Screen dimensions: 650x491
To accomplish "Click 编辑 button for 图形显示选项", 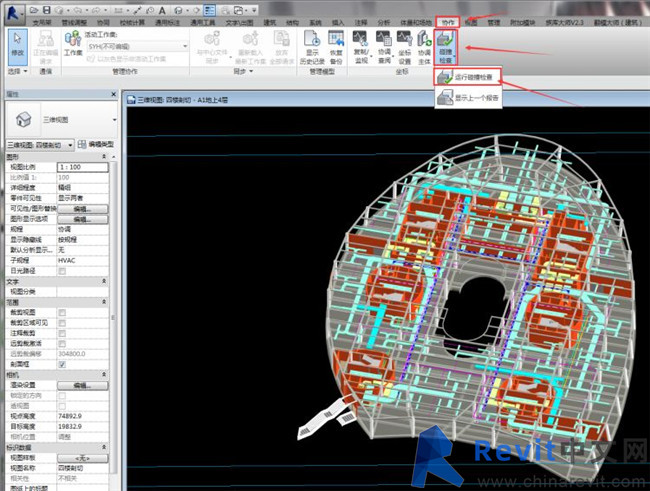I will coord(82,219).
